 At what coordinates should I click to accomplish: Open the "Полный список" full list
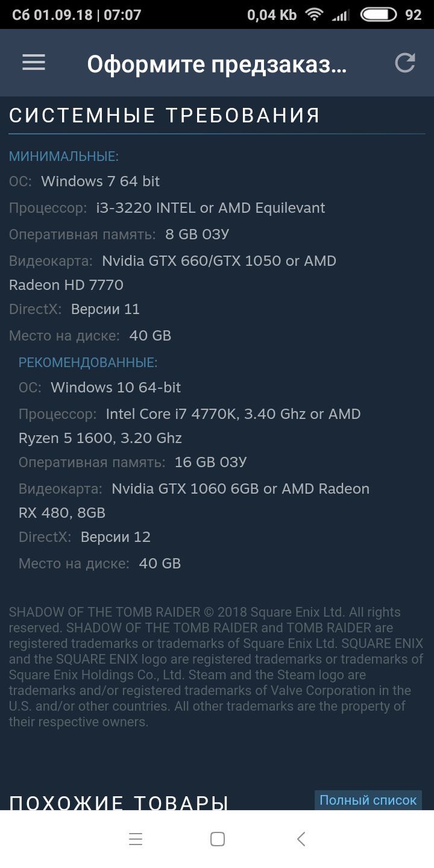368,800
